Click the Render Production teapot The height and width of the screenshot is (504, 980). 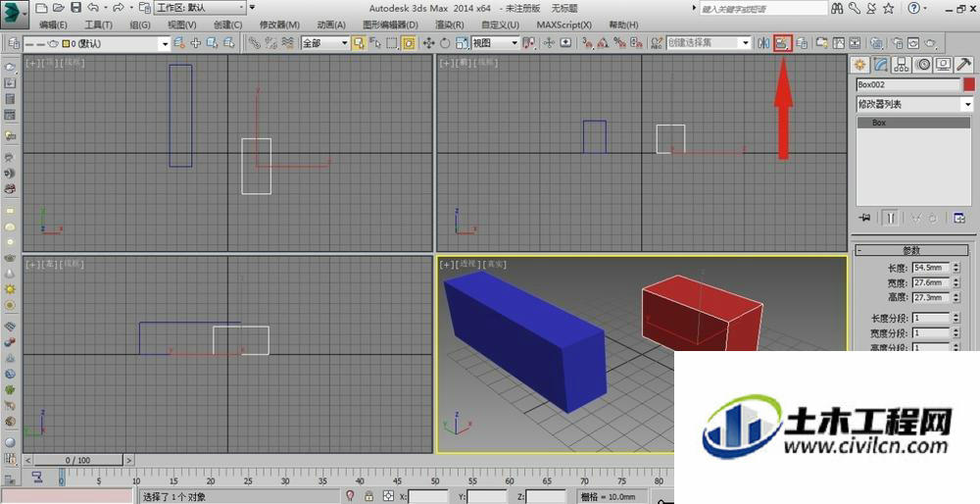click(x=931, y=43)
